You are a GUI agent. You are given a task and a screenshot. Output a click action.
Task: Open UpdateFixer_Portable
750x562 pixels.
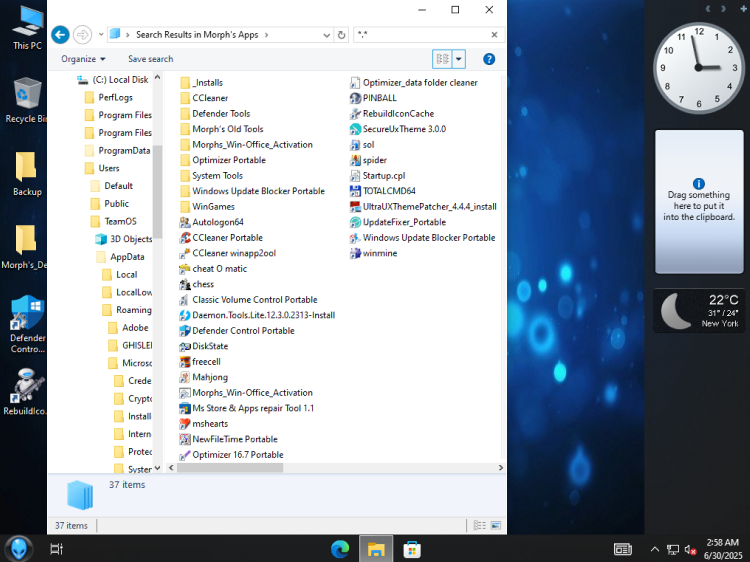tap(398, 222)
